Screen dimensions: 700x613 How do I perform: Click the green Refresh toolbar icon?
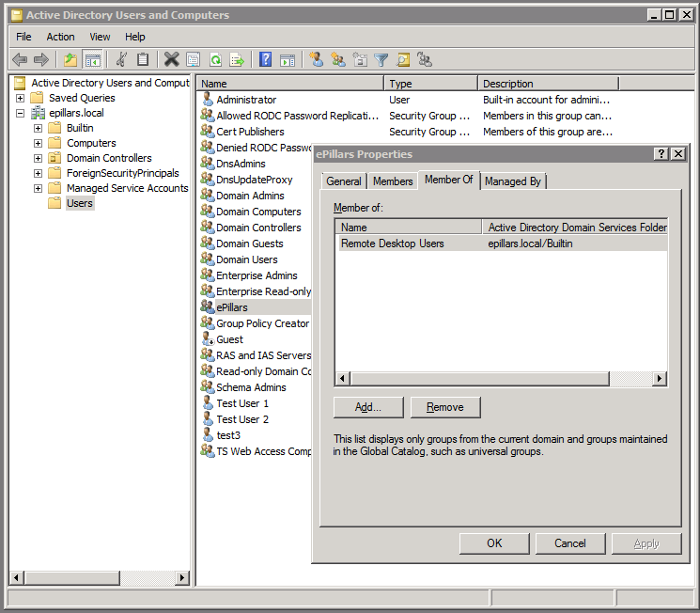(x=215, y=59)
